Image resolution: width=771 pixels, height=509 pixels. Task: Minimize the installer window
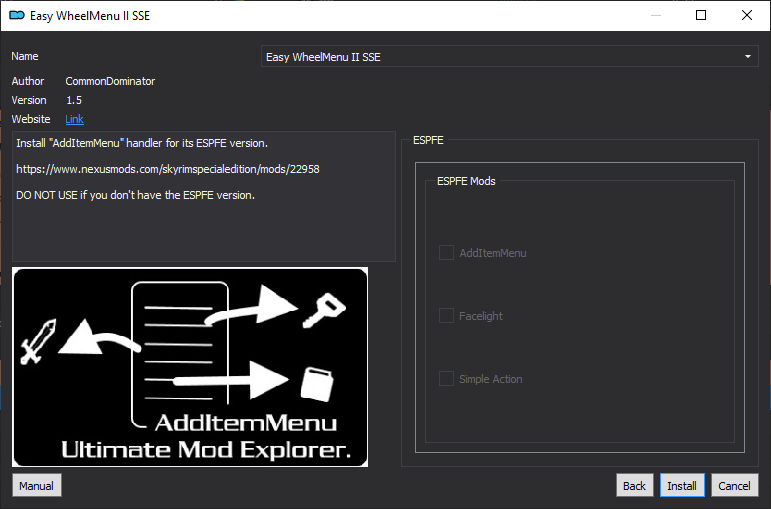(655, 16)
